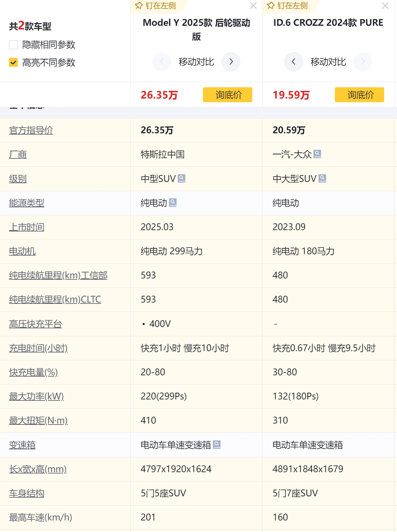Open 最大功率(kW) parameter link
397x532 pixels.
click(x=36, y=396)
